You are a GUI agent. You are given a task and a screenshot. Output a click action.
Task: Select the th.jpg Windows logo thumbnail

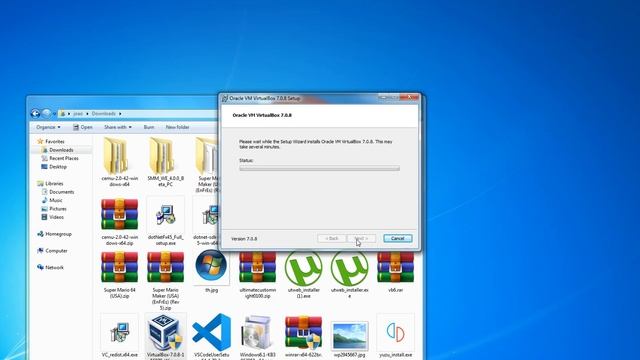(x=211, y=266)
